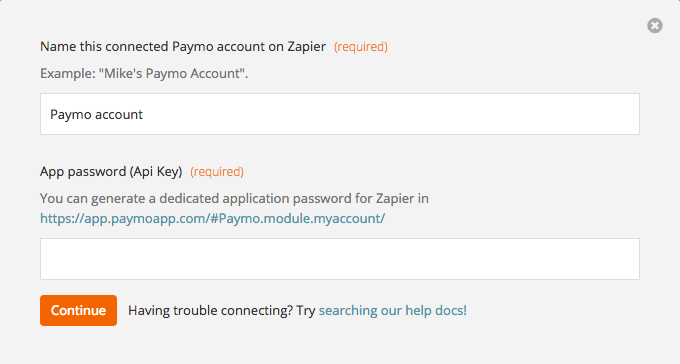
Task: Click the 'Name this connected Paymo account' label
Action: 183,46
